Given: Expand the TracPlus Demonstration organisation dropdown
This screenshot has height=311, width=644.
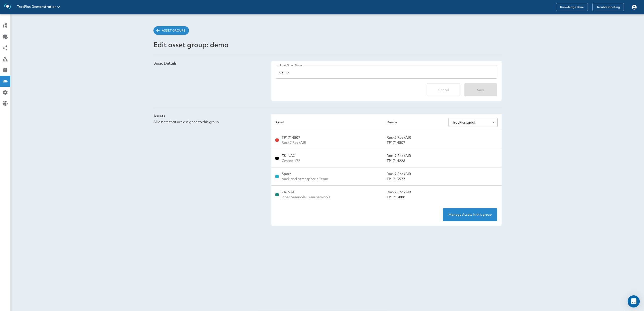Looking at the screenshot, I should [38, 7].
